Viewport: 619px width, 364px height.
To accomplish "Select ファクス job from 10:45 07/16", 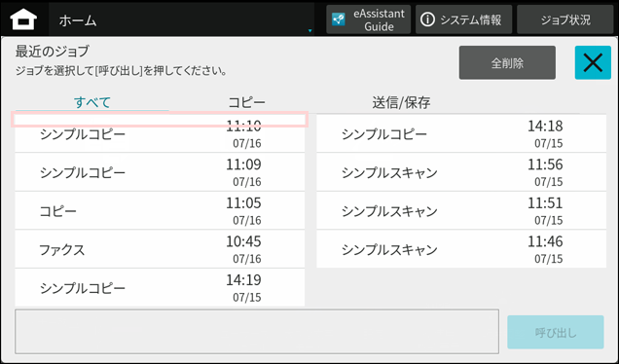I will pos(160,249).
